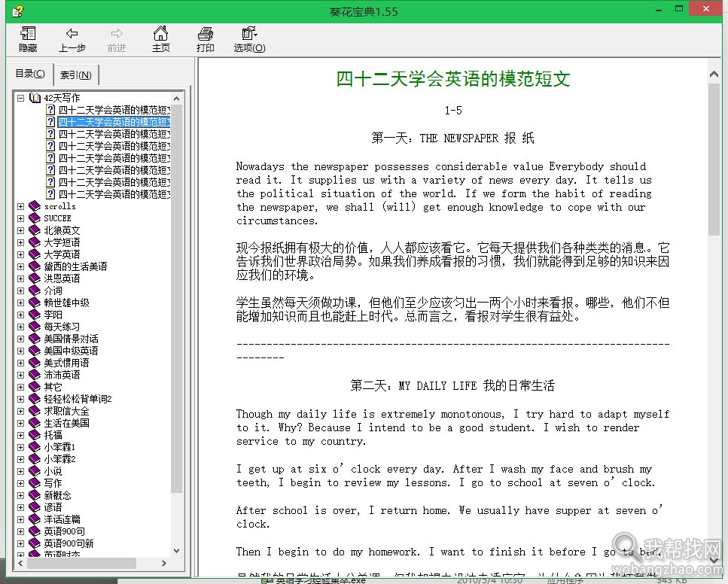Click the purple book icon beside 北狼英文
The height and width of the screenshot is (584, 728).
pyautogui.click(x=35, y=230)
